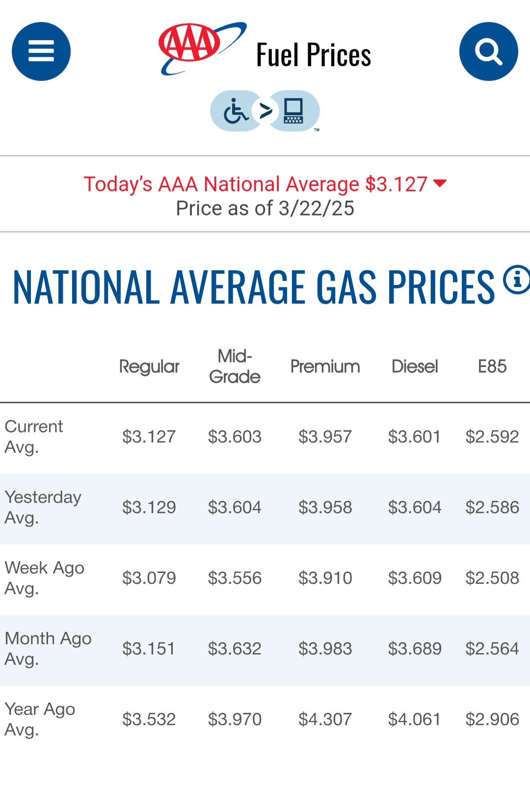
Task: Click the Fuel Prices title
Action: (x=314, y=54)
